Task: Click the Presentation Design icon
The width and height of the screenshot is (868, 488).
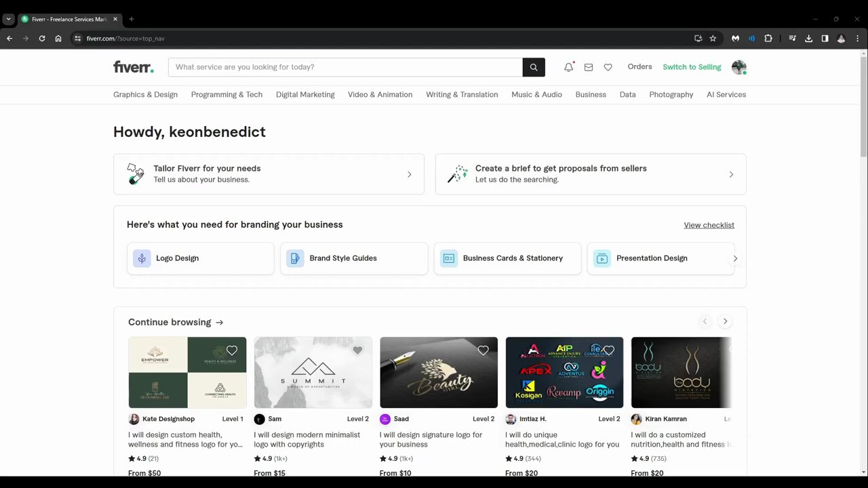Action: [602, 258]
